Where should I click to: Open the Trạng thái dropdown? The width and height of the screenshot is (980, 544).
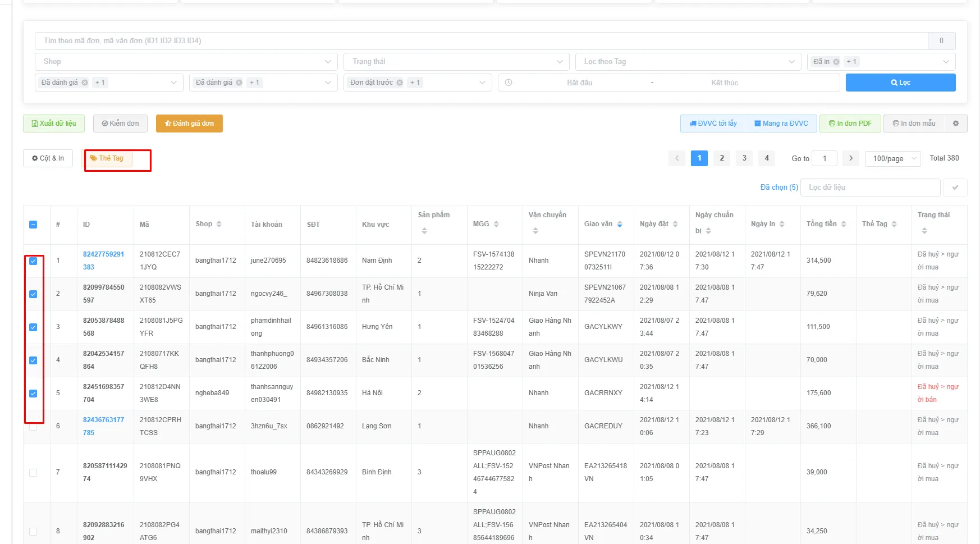(456, 62)
